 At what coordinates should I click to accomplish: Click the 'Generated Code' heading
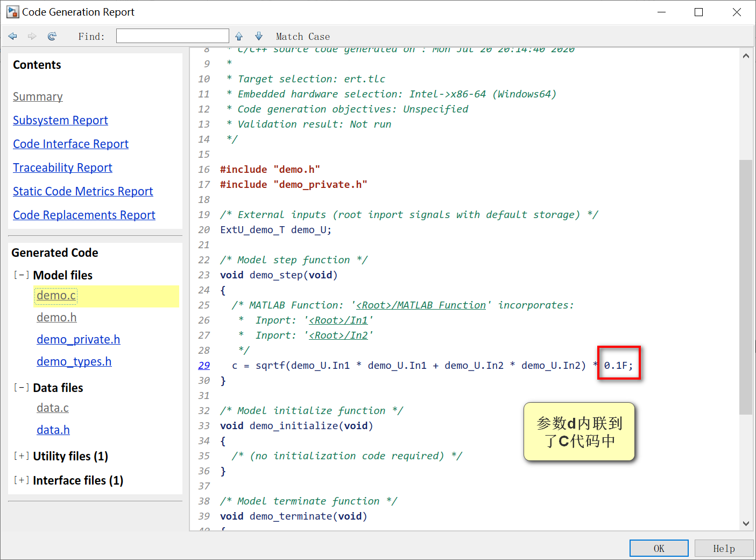coord(55,253)
